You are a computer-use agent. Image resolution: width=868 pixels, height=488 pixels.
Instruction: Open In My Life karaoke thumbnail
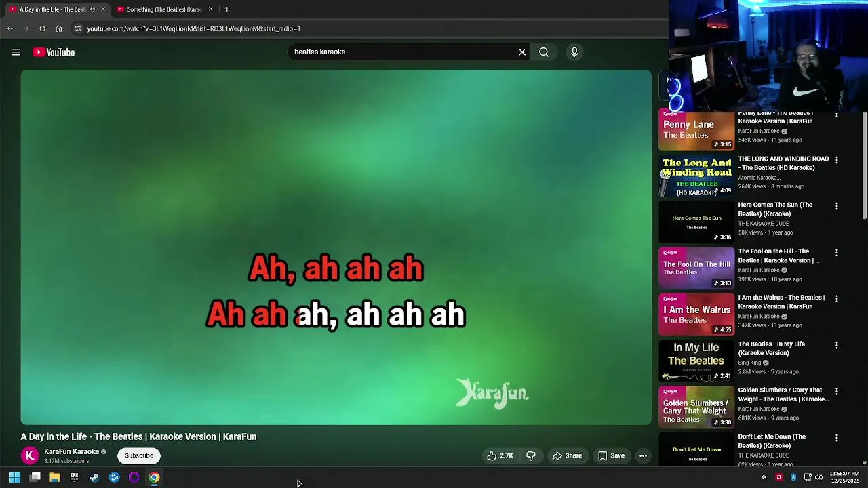coord(696,362)
